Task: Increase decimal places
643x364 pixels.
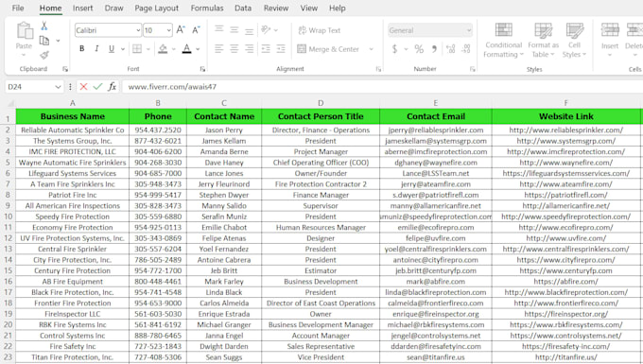Action: (x=450, y=49)
